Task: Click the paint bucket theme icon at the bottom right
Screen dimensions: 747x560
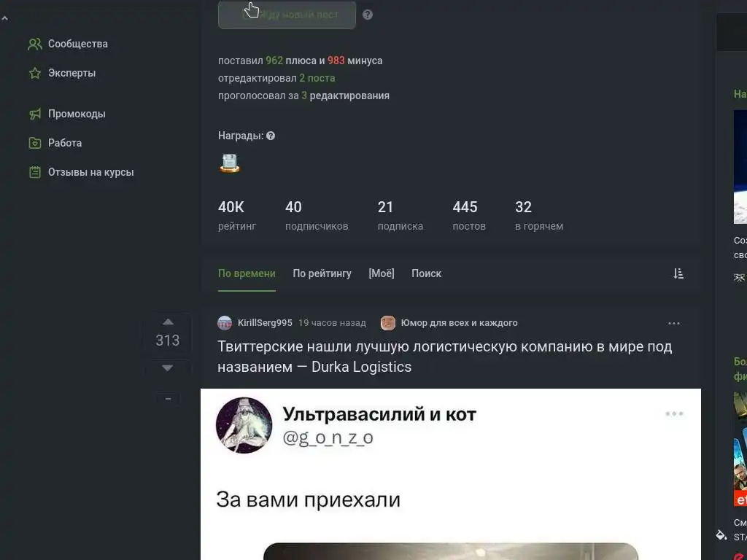Action: 721,534
